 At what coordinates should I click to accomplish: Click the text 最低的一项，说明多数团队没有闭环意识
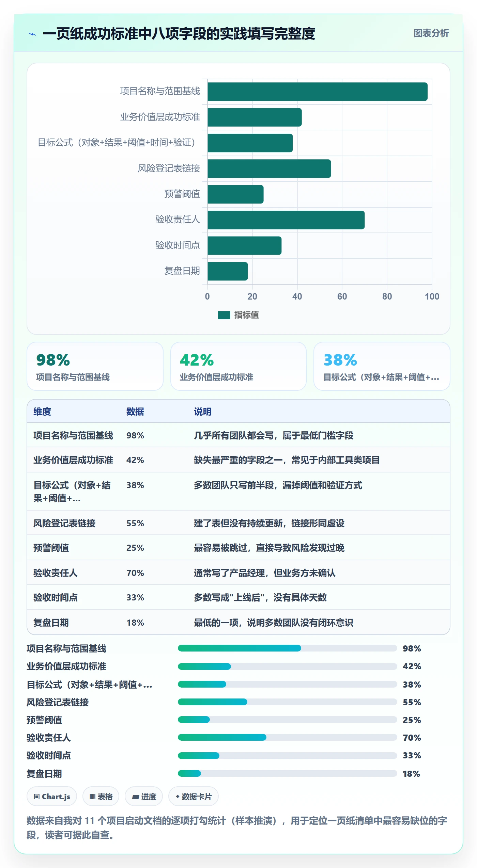pos(274,623)
